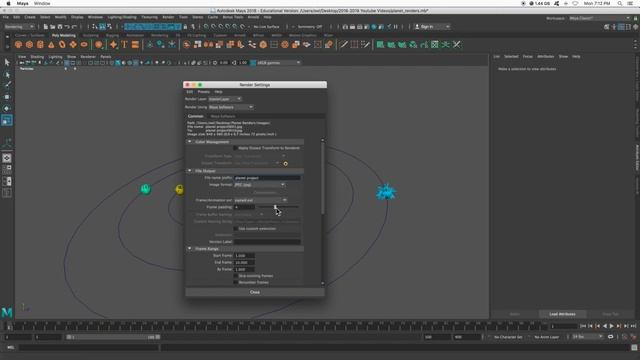
Task: Enable Apply Output Transform to Renderer
Action: point(236,148)
